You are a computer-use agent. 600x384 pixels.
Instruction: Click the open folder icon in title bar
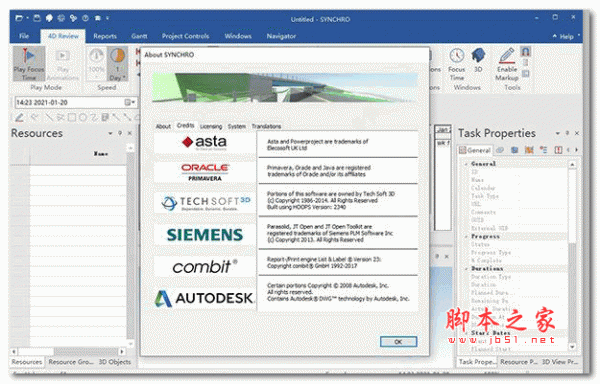18,18
